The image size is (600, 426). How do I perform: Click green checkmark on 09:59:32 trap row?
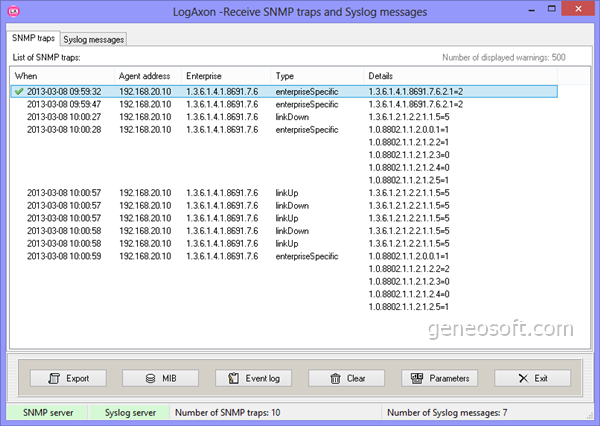pyautogui.click(x=19, y=91)
